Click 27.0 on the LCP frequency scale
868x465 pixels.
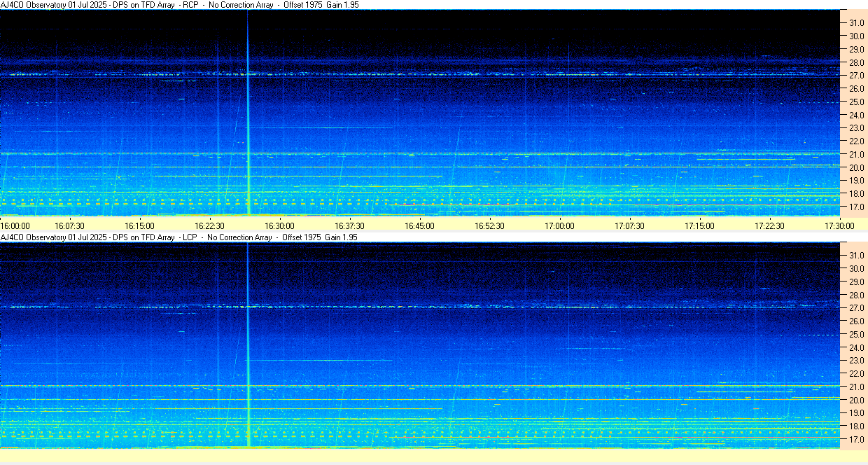pos(857,308)
